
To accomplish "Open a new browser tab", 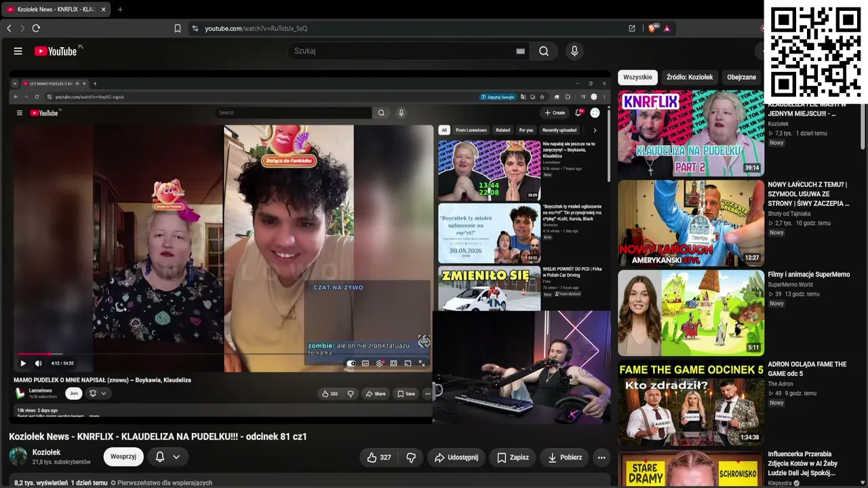I will 120,9.
